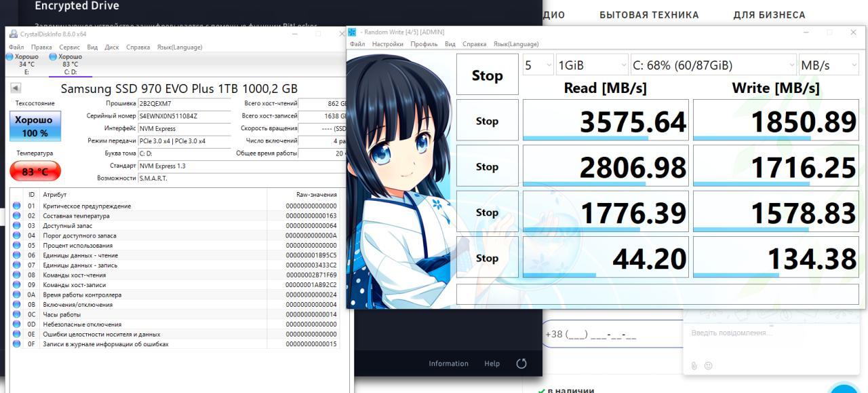Open the test size dropdown showing 1GiB

click(592, 66)
